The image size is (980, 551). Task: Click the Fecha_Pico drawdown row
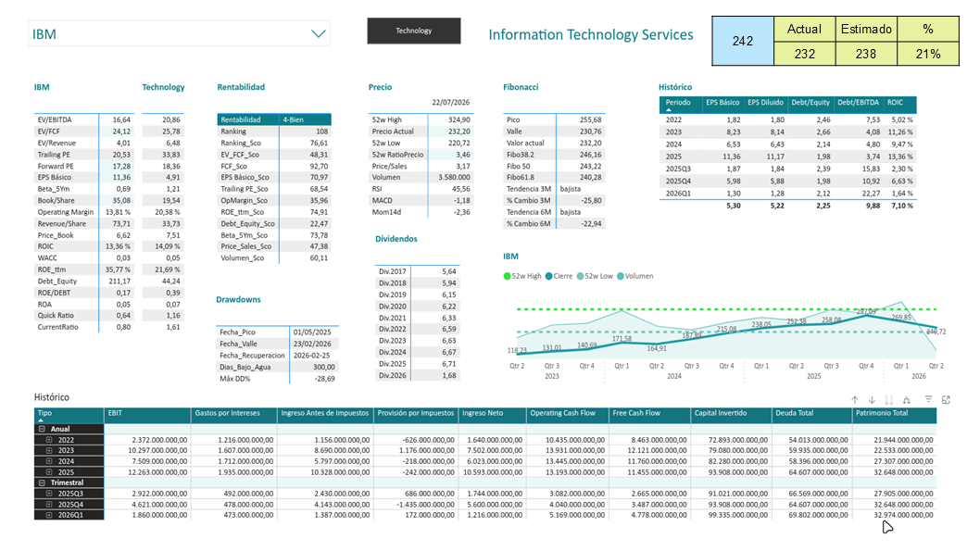pyautogui.click(x=278, y=332)
